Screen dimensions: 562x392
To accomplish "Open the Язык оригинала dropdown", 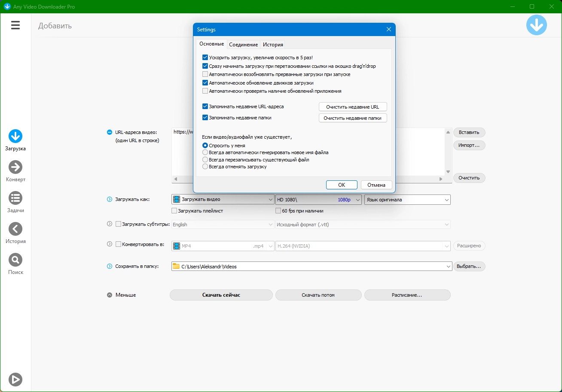I will [x=407, y=200].
